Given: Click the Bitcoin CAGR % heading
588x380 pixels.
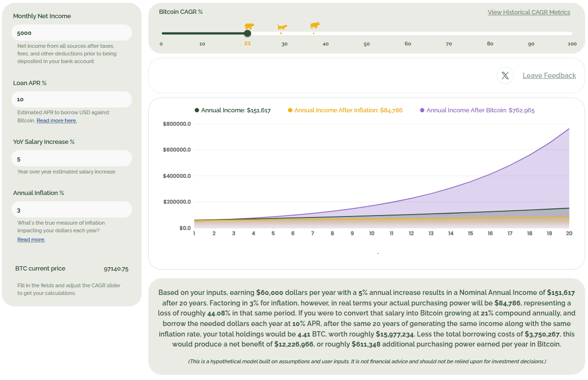Looking at the screenshot, I should coord(181,11).
